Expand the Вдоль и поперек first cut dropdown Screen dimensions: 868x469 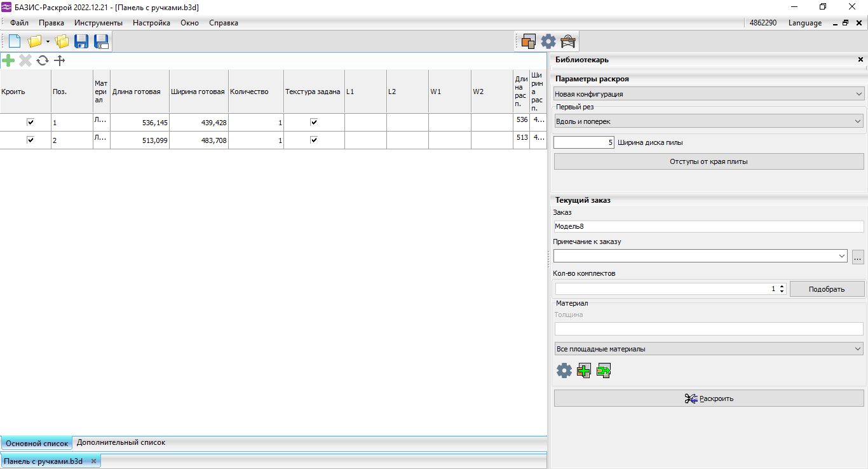[709, 121]
